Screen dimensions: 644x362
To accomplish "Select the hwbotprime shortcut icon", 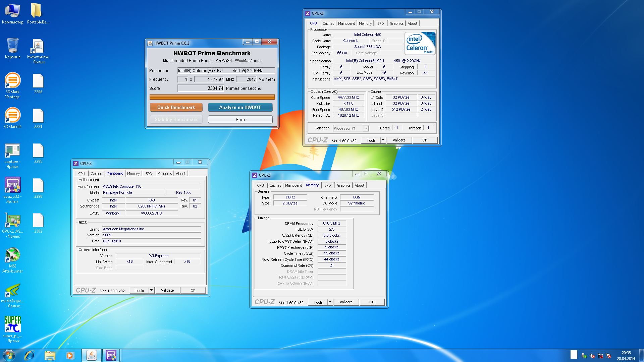I will 38,51.
